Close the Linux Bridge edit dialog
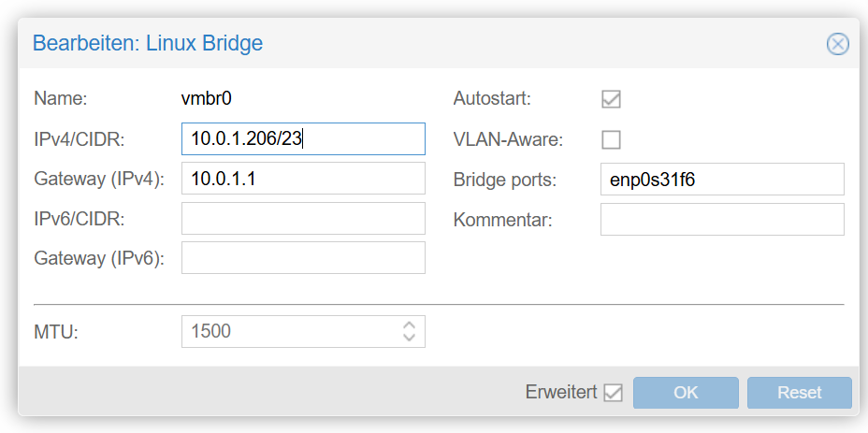This screenshot has width=868, height=433. point(837,44)
